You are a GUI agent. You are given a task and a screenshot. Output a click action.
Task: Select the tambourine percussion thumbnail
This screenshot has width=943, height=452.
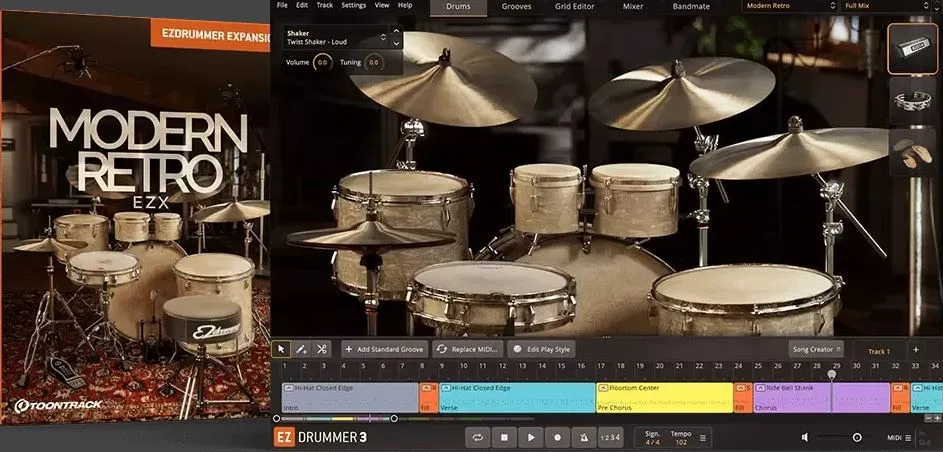click(x=912, y=100)
